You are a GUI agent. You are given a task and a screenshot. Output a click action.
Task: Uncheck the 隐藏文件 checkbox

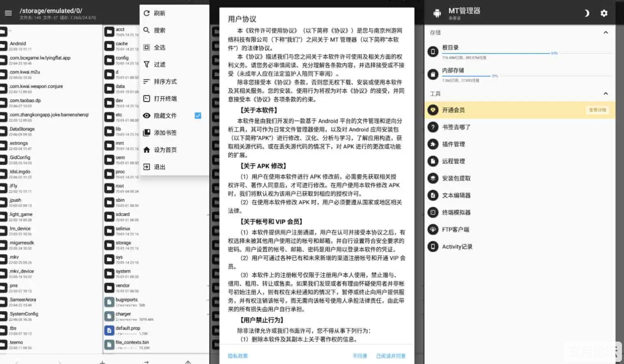coord(198,116)
